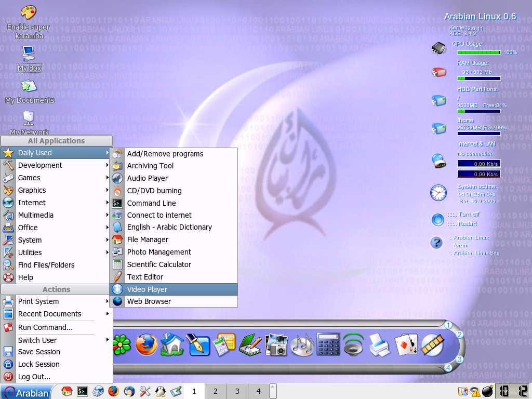
Task: Click the Firefox icon in the taskbar
Action: coord(114,392)
